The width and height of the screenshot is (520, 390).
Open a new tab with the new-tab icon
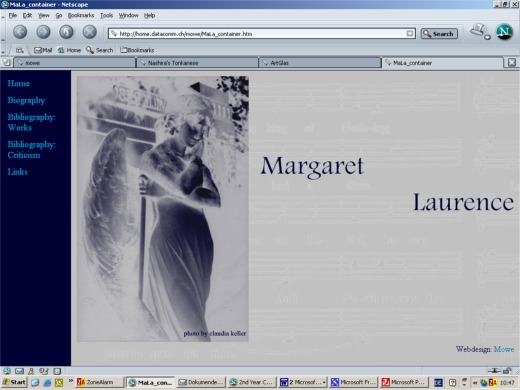6,62
